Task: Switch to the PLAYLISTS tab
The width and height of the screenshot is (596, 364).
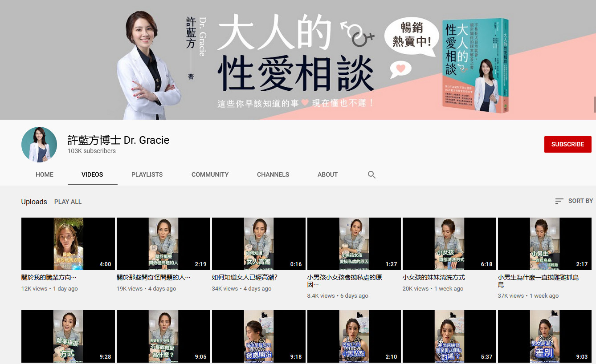Action: tap(147, 174)
